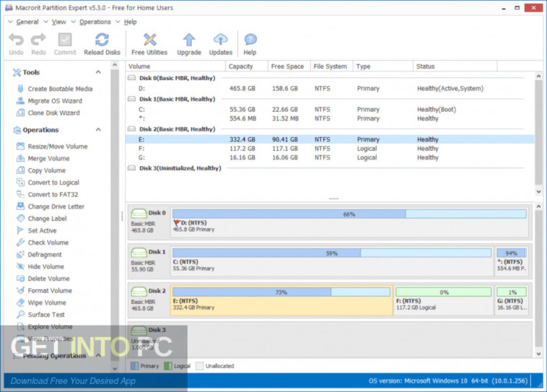Start Defragment operation
This screenshot has height=392, width=547.
pos(39,254)
